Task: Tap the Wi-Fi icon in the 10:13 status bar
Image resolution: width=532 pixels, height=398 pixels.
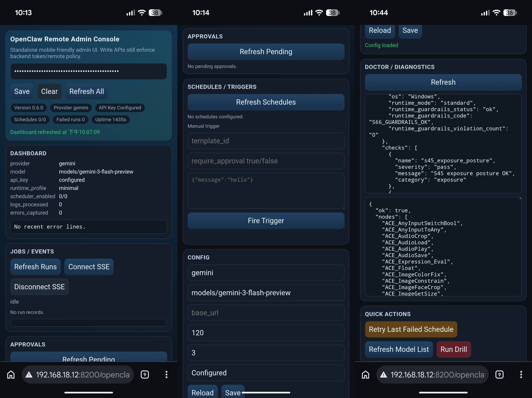Action: [x=142, y=12]
